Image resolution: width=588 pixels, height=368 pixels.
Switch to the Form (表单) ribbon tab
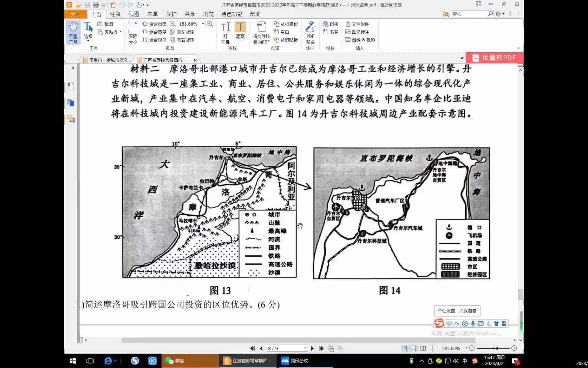click(x=152, y=14)
